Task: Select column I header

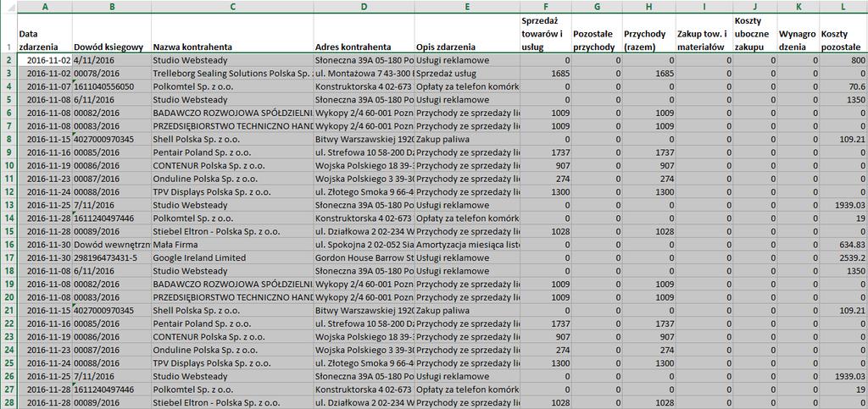Action: pos(704,7)
